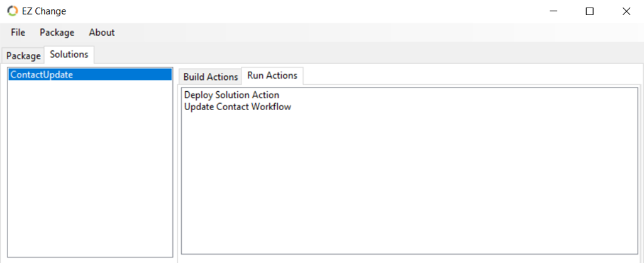Click empty space in the Run Actions list
The height and width of the screenshot is (263, 644).
pyautogui.click(x=409, y=183)
